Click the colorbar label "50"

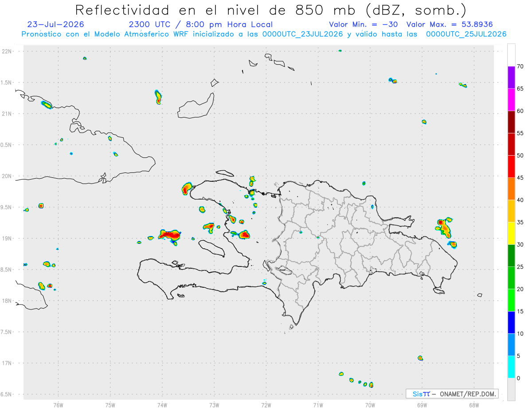pyautogui.click(x=520, y=156)
